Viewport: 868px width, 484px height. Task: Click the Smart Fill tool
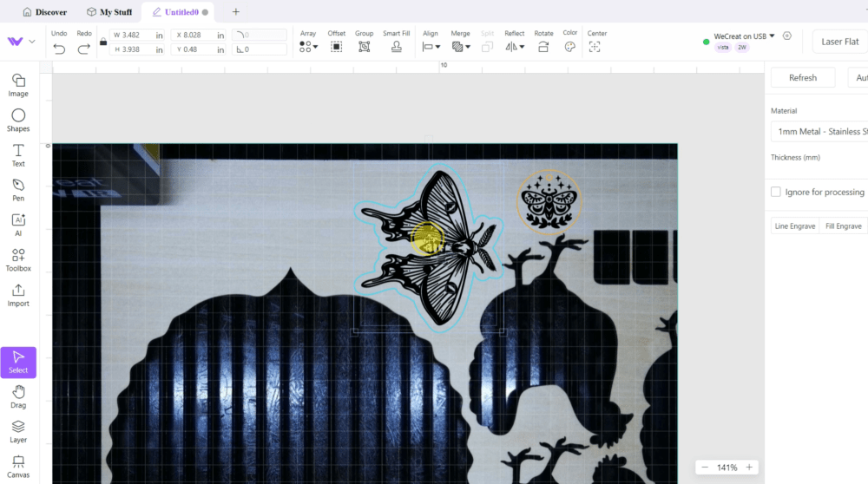pos(397,46)
